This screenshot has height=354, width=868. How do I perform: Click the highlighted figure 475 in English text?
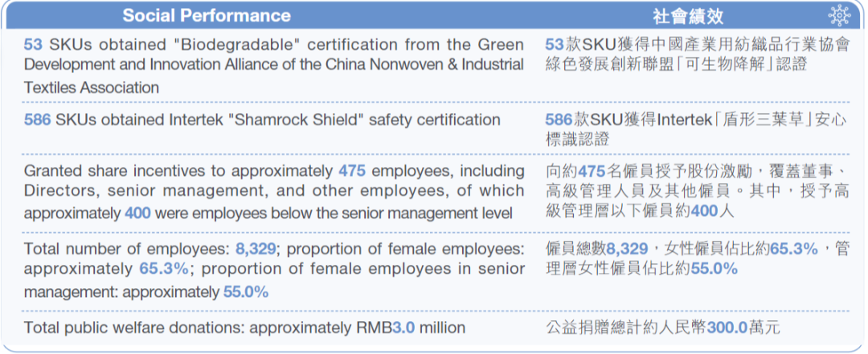[352, 171]
